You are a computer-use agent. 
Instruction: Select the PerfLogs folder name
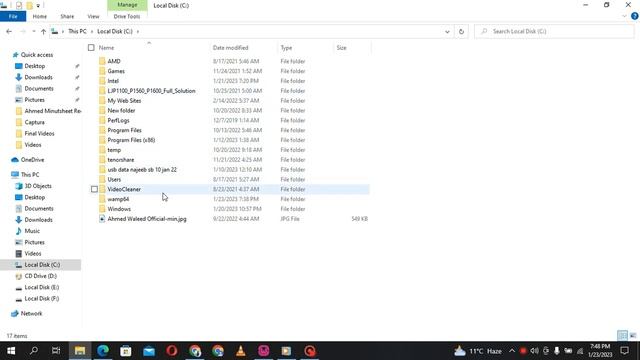pos(118,120)
